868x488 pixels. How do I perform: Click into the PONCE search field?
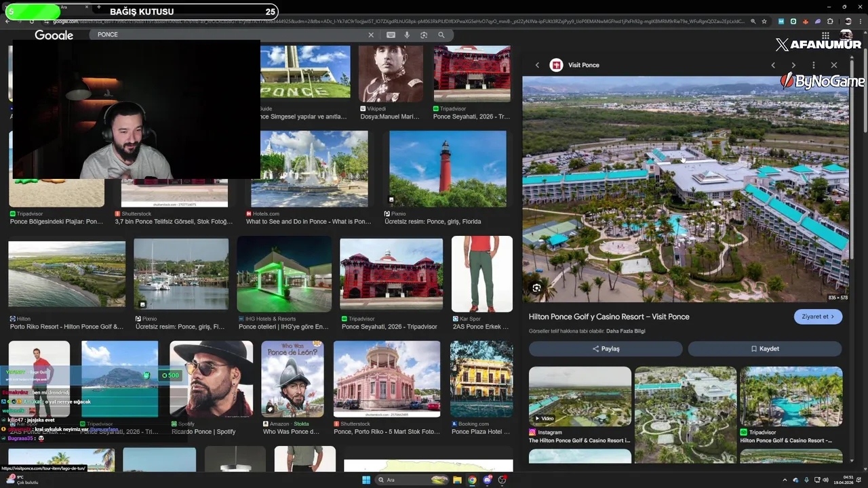[x=231, y=35]
